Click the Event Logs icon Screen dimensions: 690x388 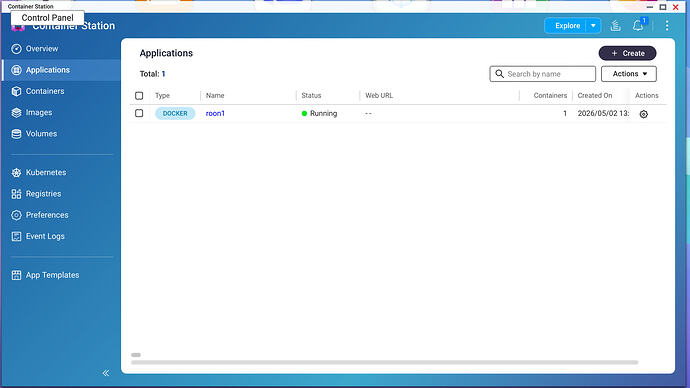click(x=16, y=236)
